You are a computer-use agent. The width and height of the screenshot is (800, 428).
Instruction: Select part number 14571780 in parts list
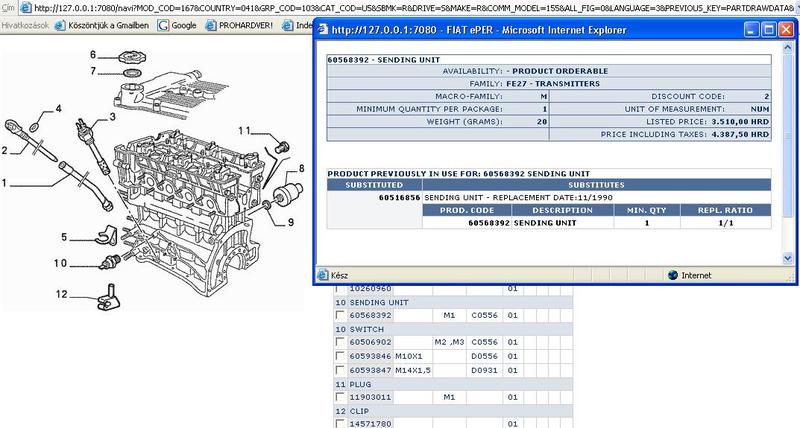(x=370, y=423)
